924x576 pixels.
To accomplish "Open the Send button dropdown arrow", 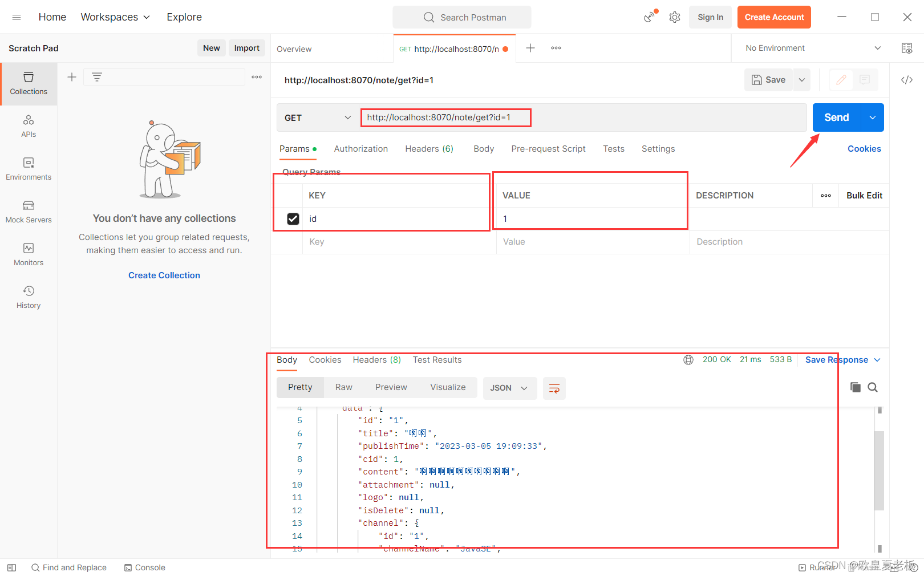I will 873,117.
